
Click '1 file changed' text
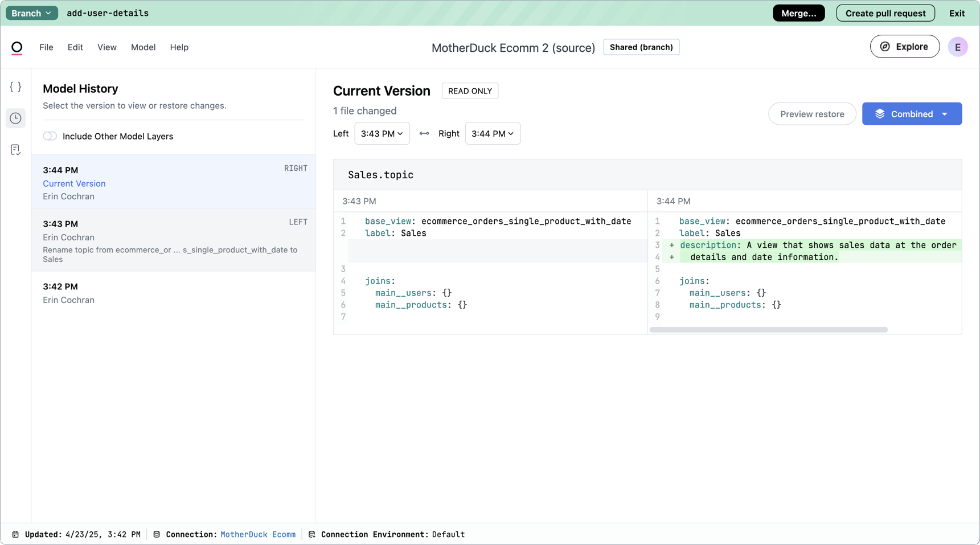pyautogui.click(x=365, y=111)
